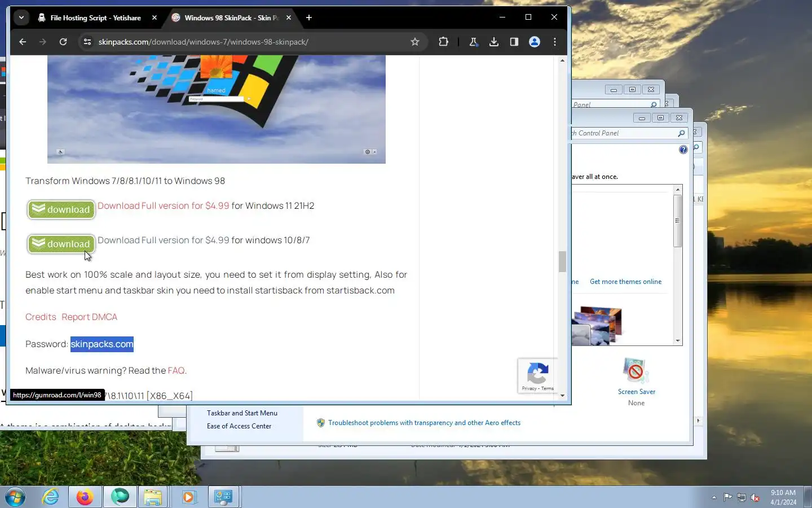The height and width of the screenshot is (508, 812).
Task: Open Control Panel taskbar button
Action: pos(223,497)
